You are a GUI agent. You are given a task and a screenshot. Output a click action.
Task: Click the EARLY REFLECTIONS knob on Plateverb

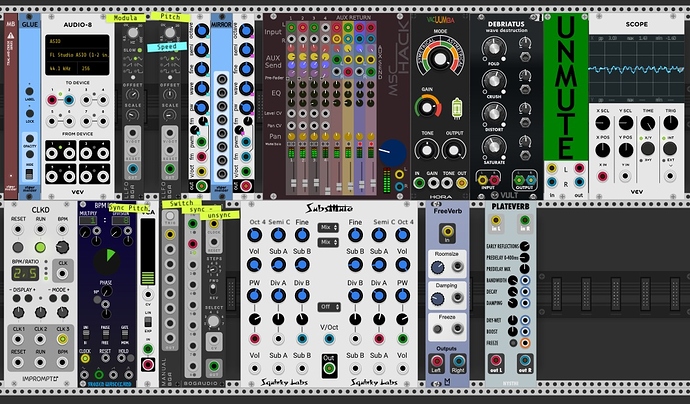[x=525, y=246]
